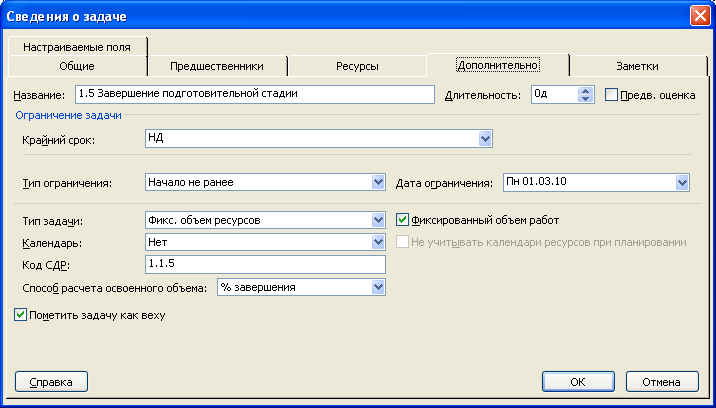Screen dimensions: 716x408
Task: Click the OK button
Action: tap(578, 382)
